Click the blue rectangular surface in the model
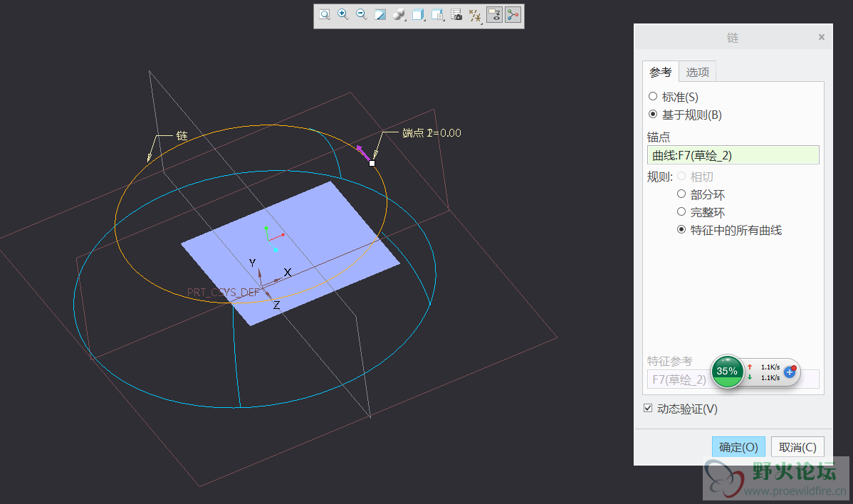 coord(291,254)
